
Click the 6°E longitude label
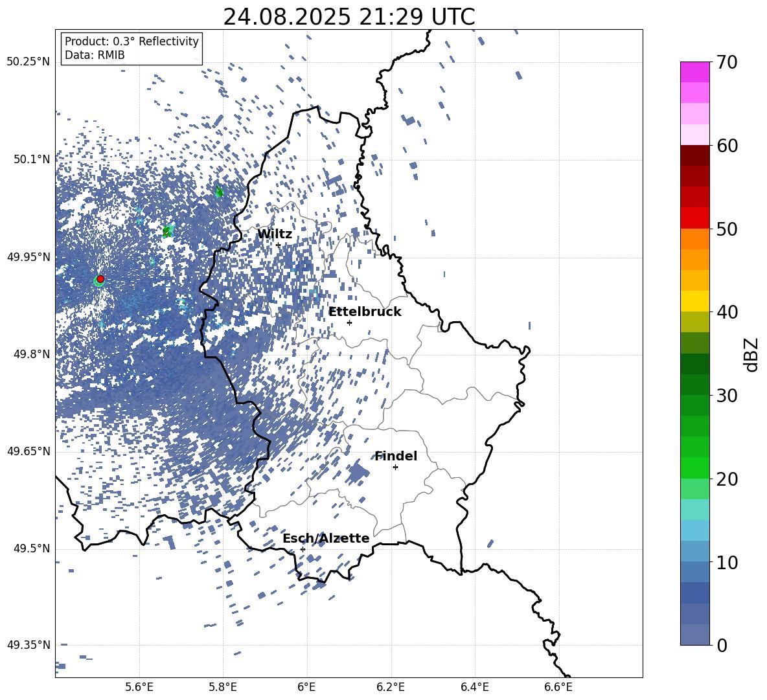click(306, 687)
